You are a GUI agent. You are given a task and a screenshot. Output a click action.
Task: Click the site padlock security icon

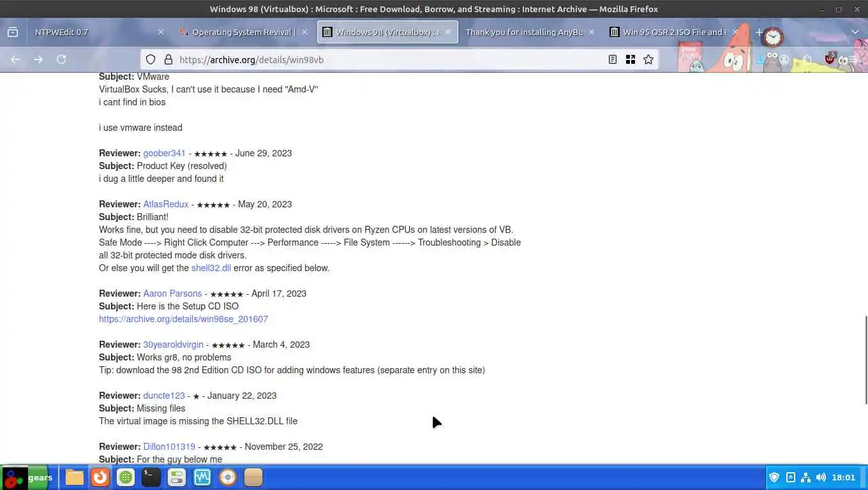pos(168,59)
